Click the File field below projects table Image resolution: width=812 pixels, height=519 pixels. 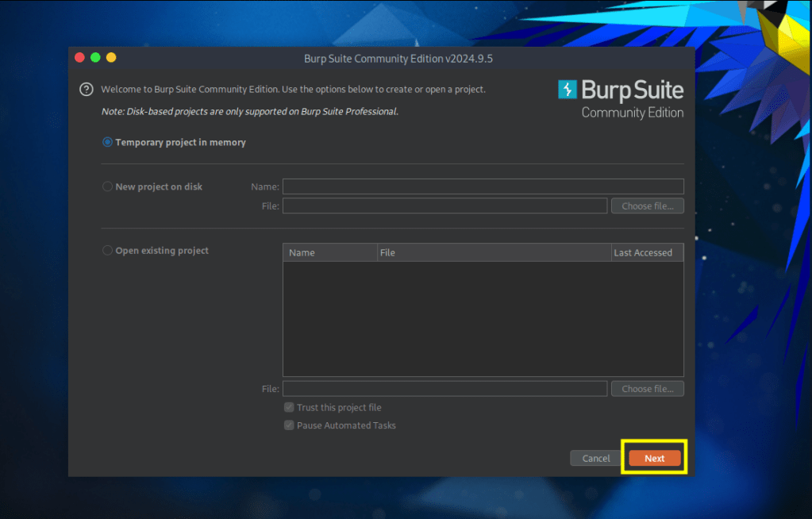pos(444,389)
